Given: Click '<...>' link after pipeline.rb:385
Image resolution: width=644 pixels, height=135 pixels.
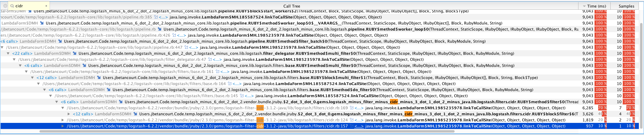Looking at the screenshot, I should coord(163,17).
